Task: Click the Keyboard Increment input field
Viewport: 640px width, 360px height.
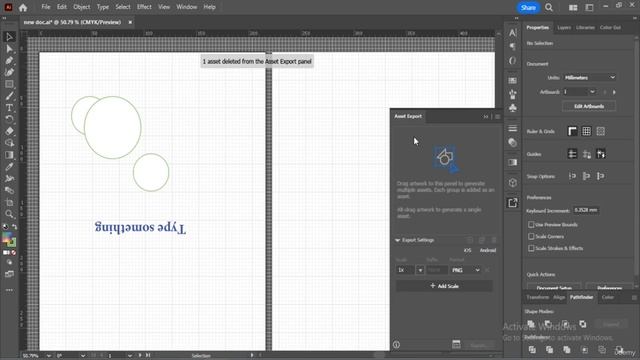Action: coord(586,211)
